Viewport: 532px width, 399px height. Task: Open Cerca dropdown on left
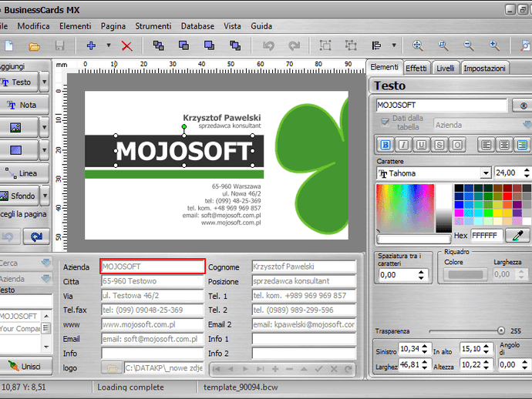[x=46, y=263]
